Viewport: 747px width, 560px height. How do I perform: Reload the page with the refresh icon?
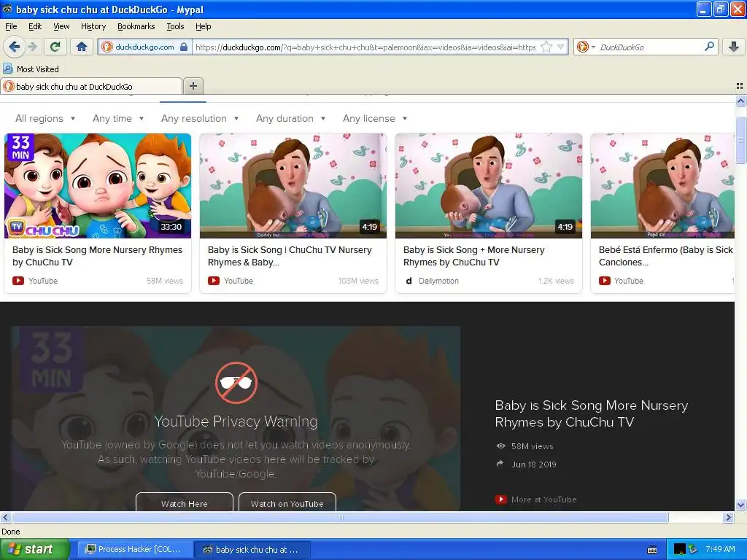click(55, 47)
